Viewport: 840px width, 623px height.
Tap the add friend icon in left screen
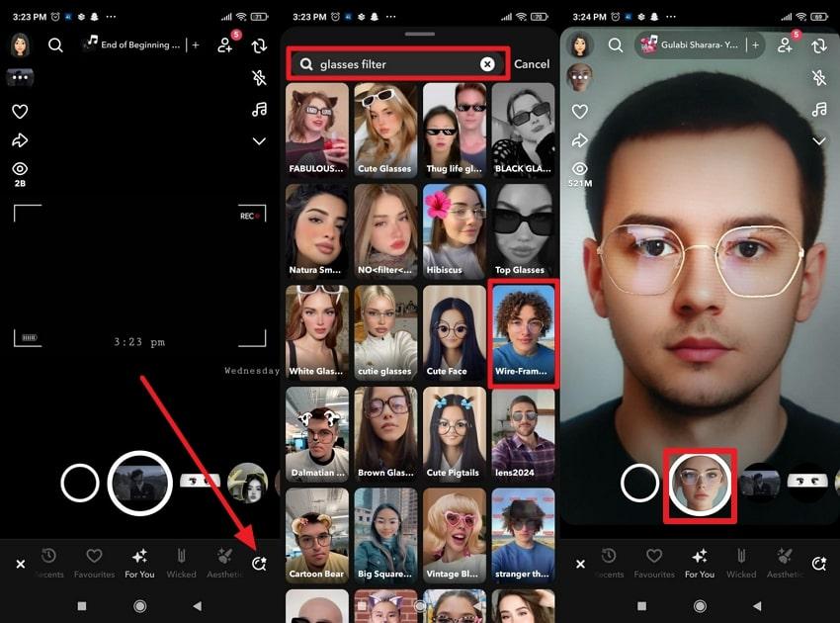[x=225, y=45]
